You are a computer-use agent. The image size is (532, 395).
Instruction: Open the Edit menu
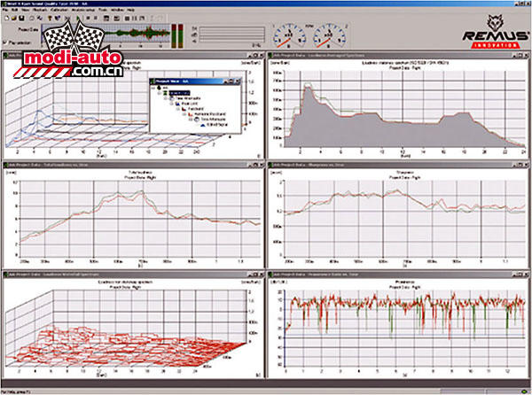click(x=14, y=10)
